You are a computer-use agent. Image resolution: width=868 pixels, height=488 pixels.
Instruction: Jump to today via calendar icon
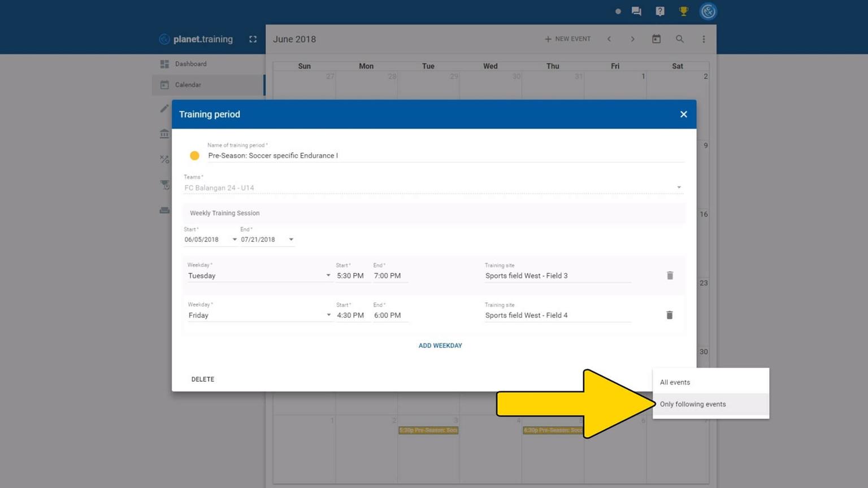(x=656, y=39)
